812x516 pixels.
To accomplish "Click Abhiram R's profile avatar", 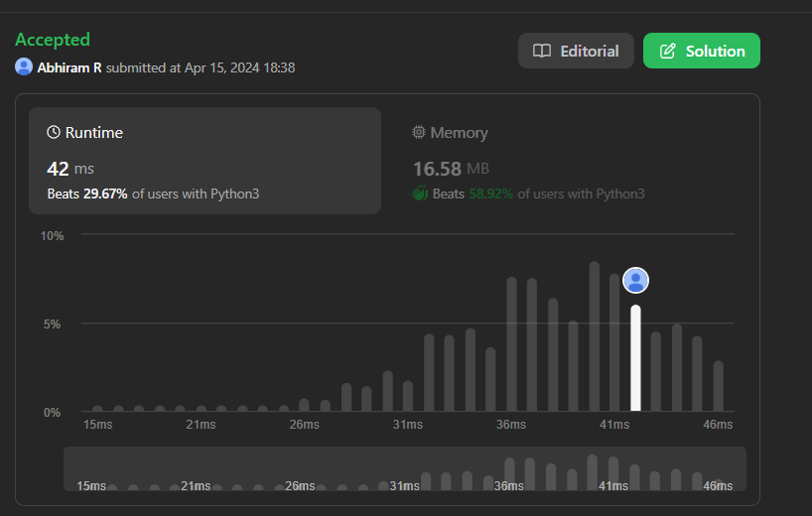I will click(24, 66).
